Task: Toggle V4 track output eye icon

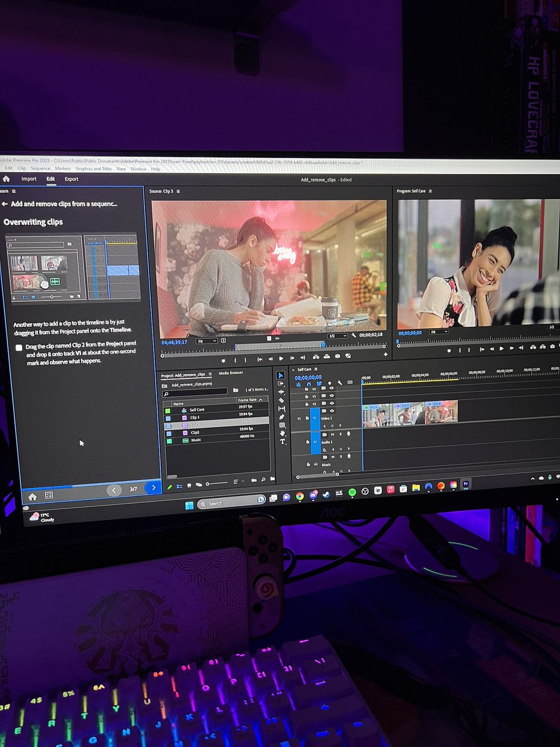Action: click(331, 388)
